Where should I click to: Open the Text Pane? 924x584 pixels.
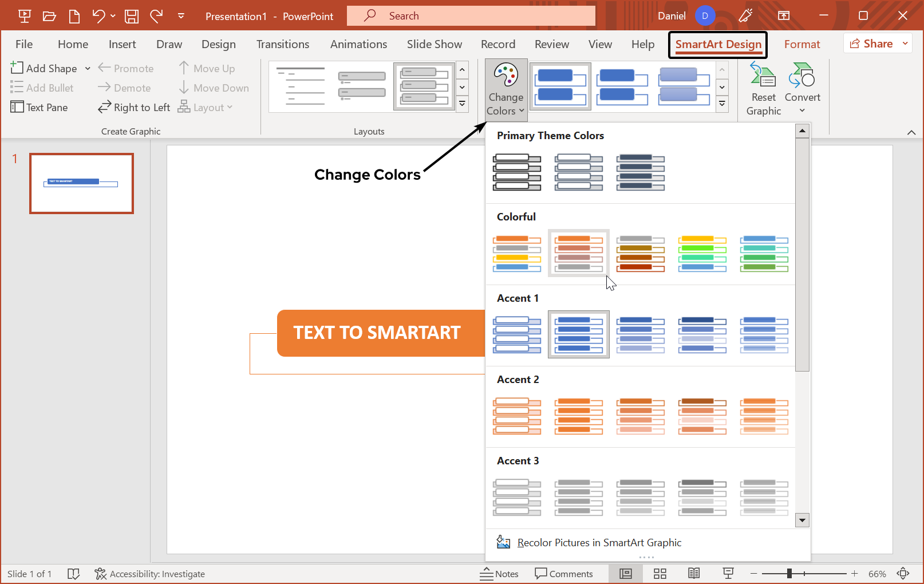tap(40, 107)
